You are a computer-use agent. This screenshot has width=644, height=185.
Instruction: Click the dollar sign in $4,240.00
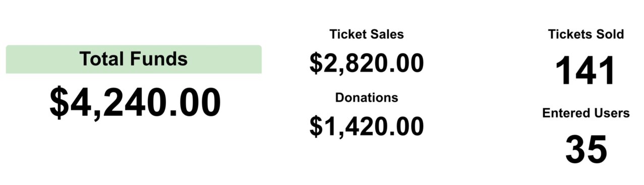(58, 103)
